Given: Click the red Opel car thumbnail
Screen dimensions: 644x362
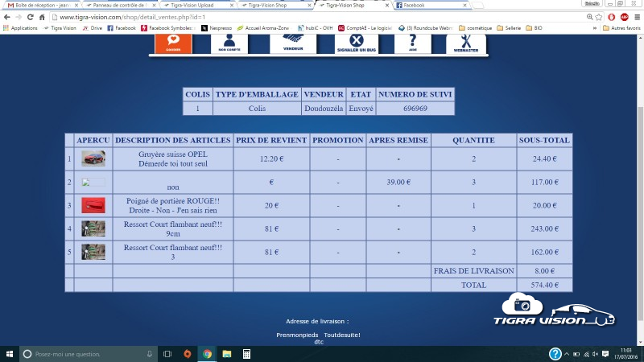Looking at the screenshot, I should pyautogui.click(x=93, y=158).
